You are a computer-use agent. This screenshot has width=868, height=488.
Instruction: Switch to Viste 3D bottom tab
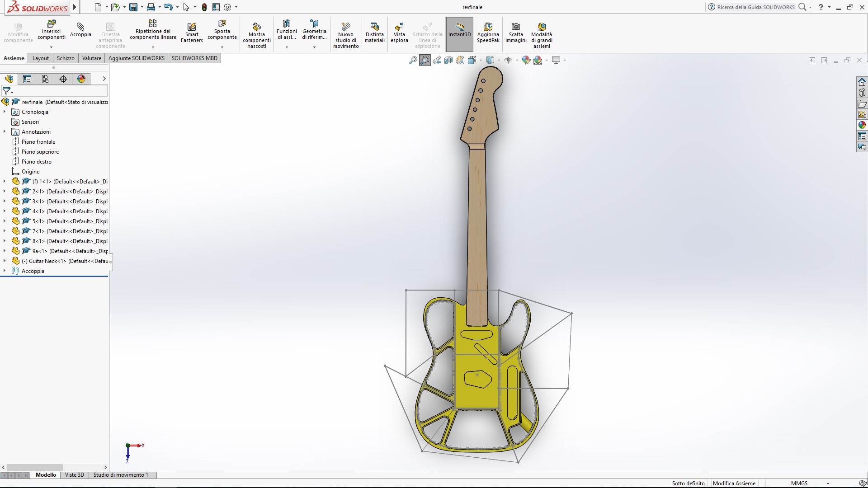pyautogui.click(x=74, y=475)
